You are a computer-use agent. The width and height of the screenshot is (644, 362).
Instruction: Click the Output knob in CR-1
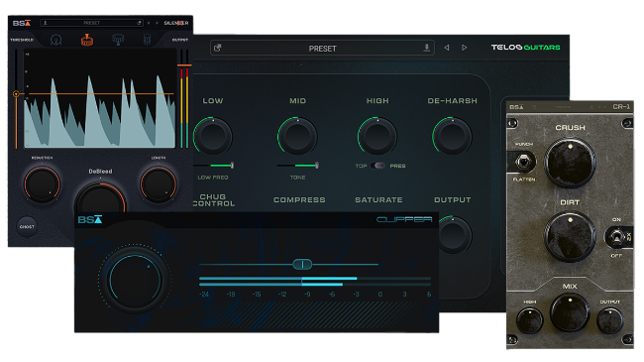click(x=610, y=320)
